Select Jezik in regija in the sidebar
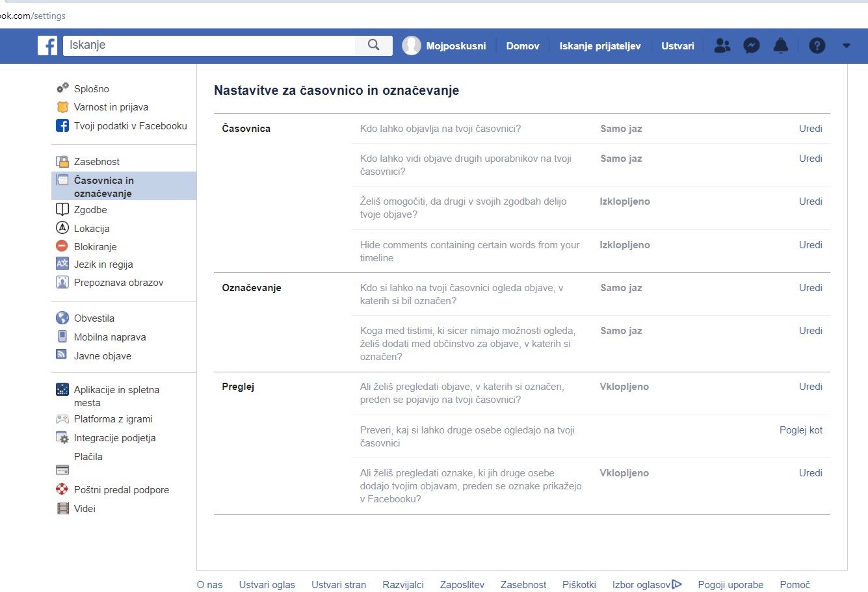This screenshot has width=868, height=592. tap(103, 264)
